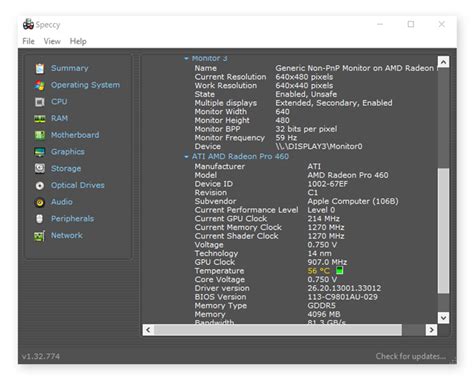This screenshot has height=382, width=474.
Task: Select the CPU section label
Action: coord(59,101)
